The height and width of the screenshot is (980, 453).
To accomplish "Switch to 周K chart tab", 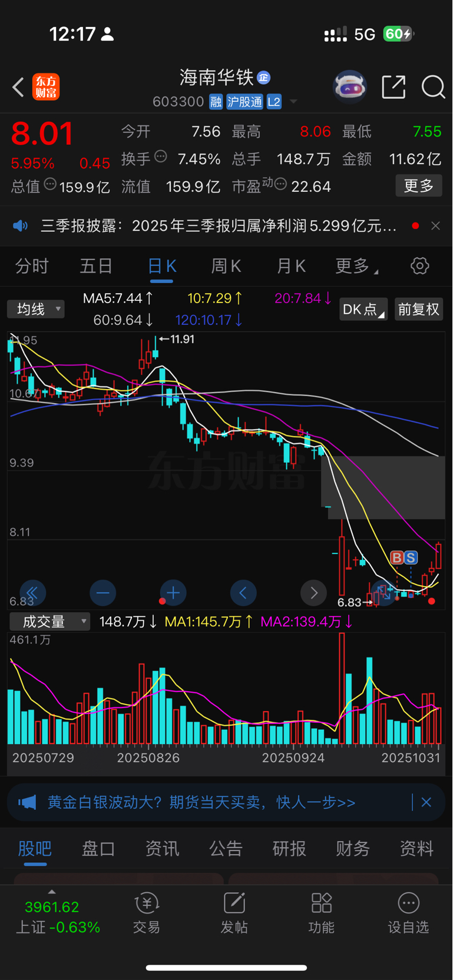I will (x=226, y=267).
